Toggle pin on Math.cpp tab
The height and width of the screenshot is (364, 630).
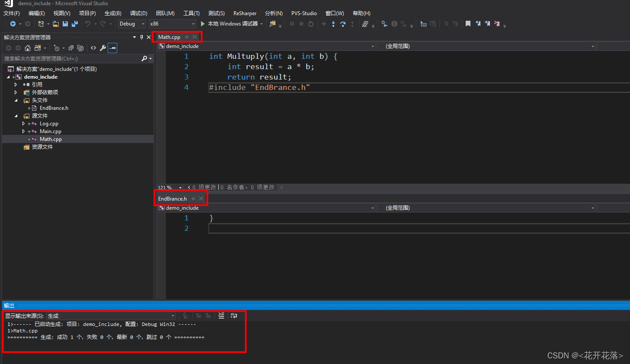coord(186,37)
